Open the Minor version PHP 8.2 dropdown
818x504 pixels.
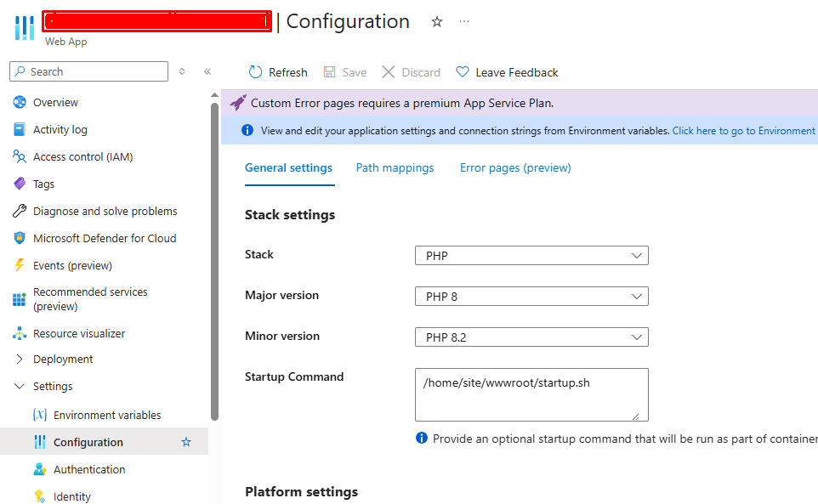531,337
